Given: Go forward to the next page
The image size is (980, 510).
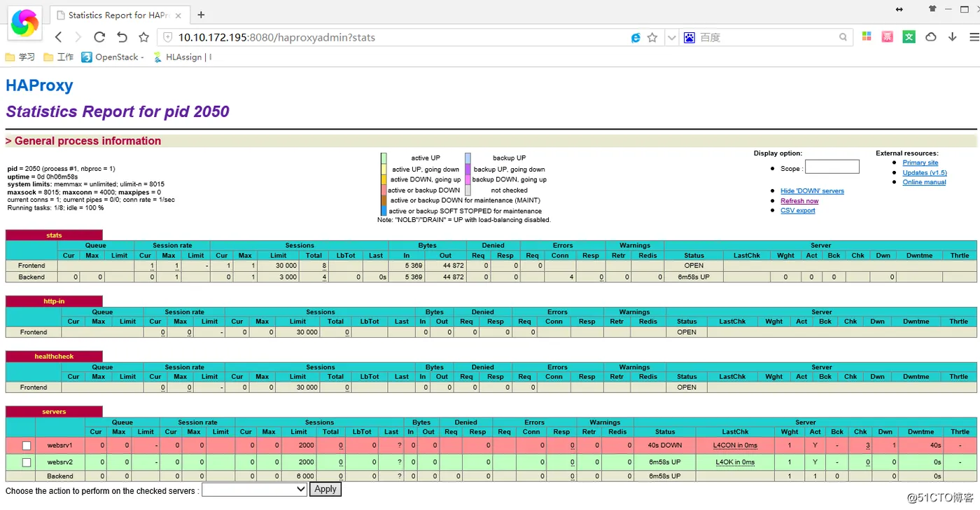Looking at the screenshot, I should (78, 37).
